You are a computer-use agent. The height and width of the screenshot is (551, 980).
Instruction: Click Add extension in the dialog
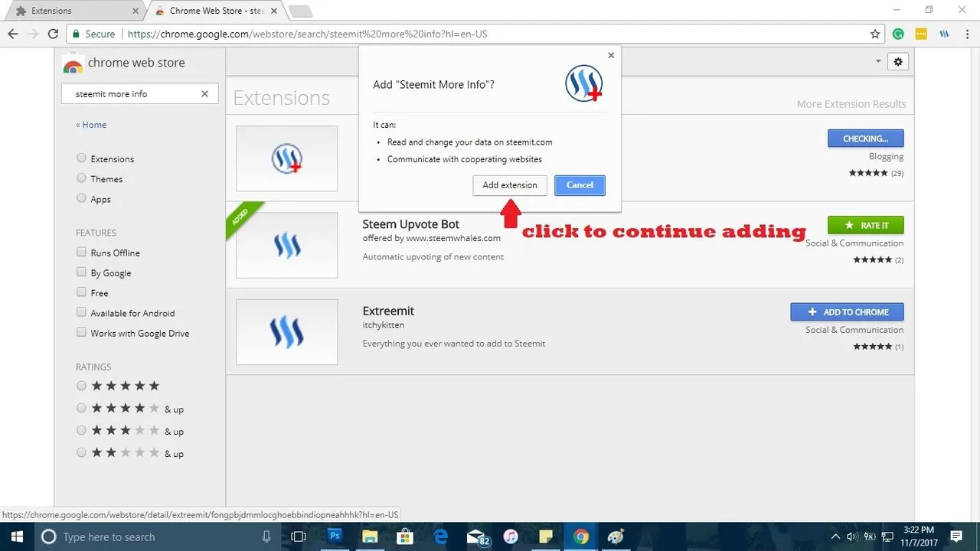(510, 185)
